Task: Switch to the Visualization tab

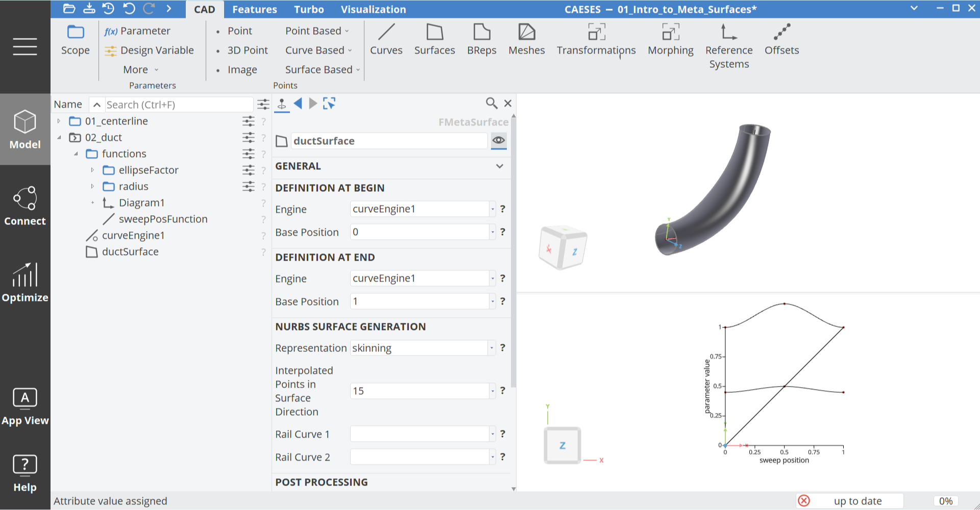Action: tap(373, 9)
